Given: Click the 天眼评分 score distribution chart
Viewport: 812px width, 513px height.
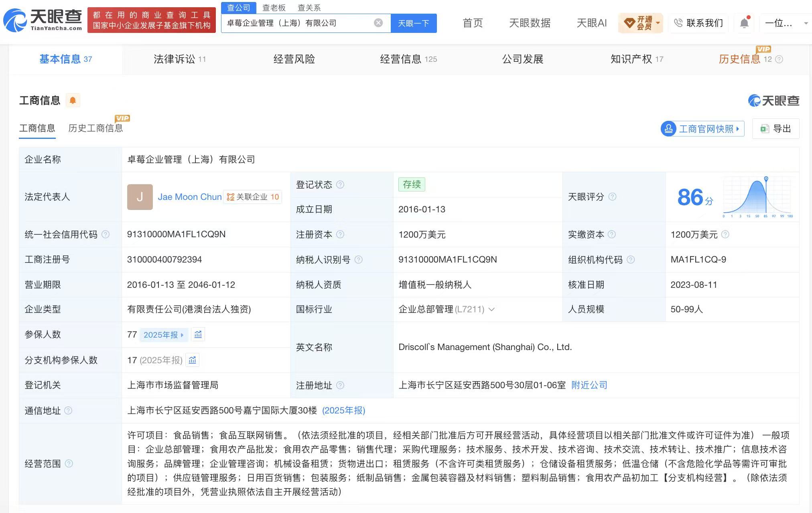Looking at the screenshot, I should [758, 197].
